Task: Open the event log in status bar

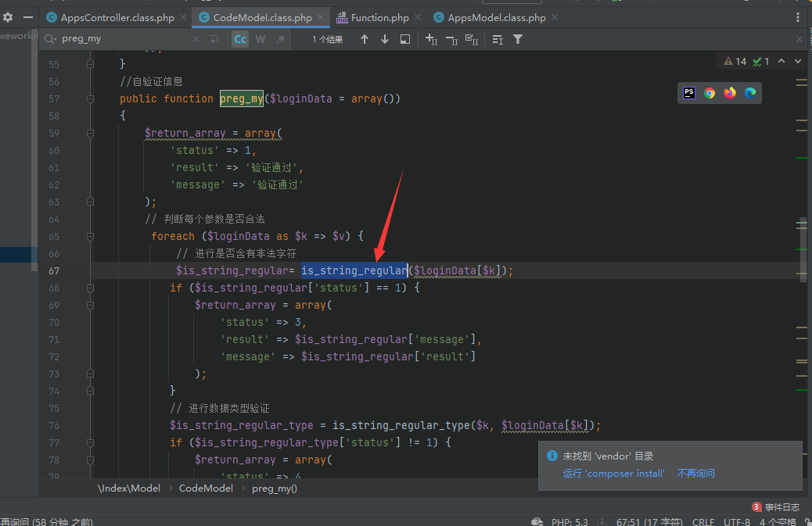Action: pos(775,507)
